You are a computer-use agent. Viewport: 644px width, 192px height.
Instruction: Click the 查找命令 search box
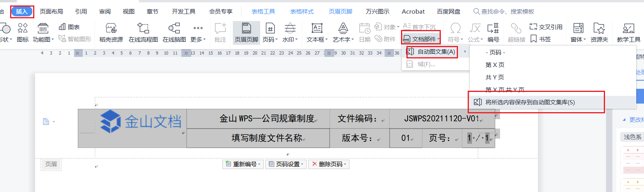[x=507, y=12]
